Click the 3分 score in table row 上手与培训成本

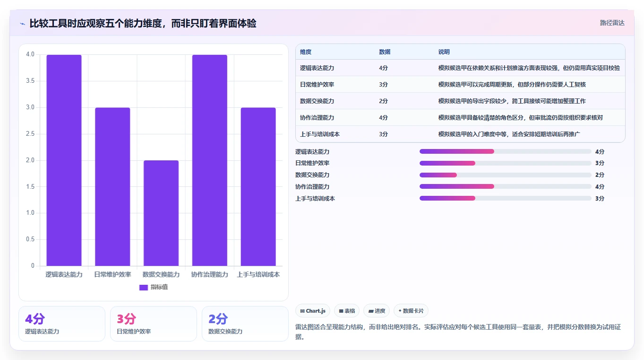[x=383, y=134]
